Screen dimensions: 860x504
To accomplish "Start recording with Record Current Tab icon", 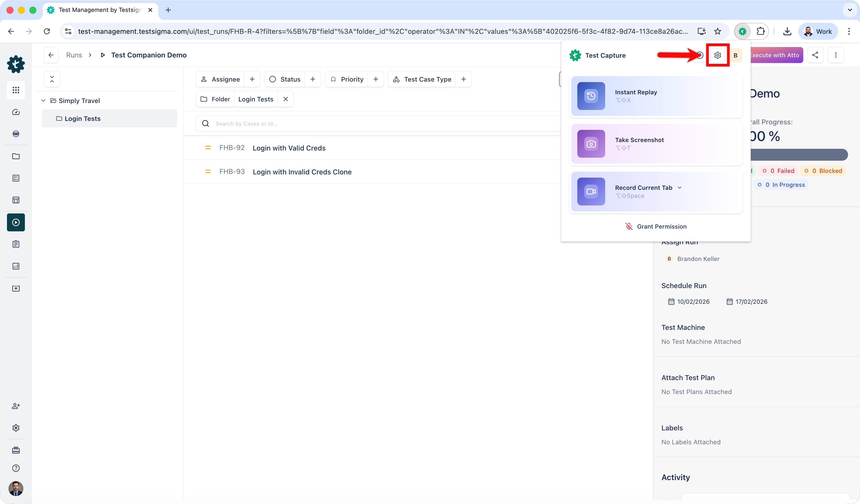I will [x=591, y=192].
